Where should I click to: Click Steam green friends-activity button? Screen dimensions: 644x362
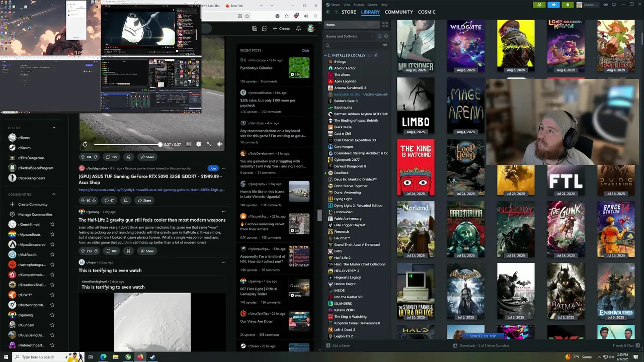(540, 5)
